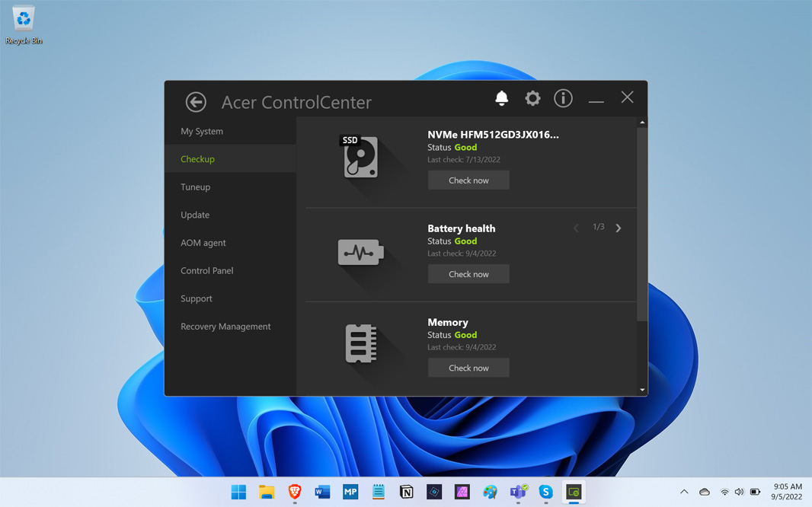
Task: Open the My System section
Action: (202, 131)
